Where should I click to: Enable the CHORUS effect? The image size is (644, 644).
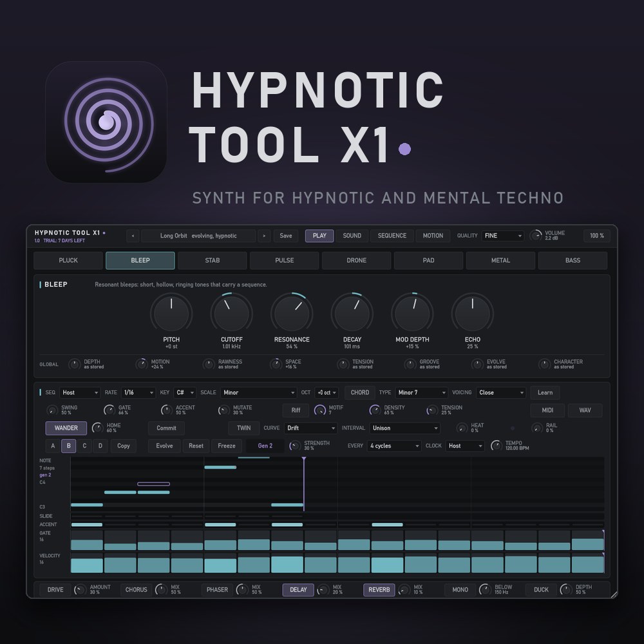coord(137,590)
